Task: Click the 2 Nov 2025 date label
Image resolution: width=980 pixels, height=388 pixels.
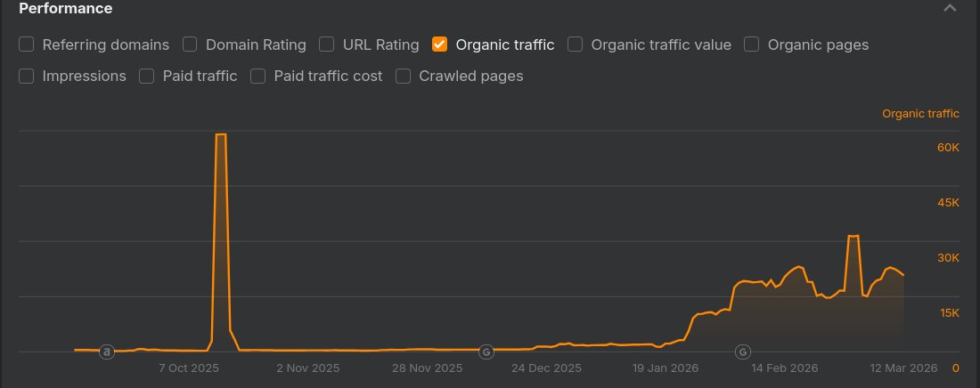Action: 308,368
